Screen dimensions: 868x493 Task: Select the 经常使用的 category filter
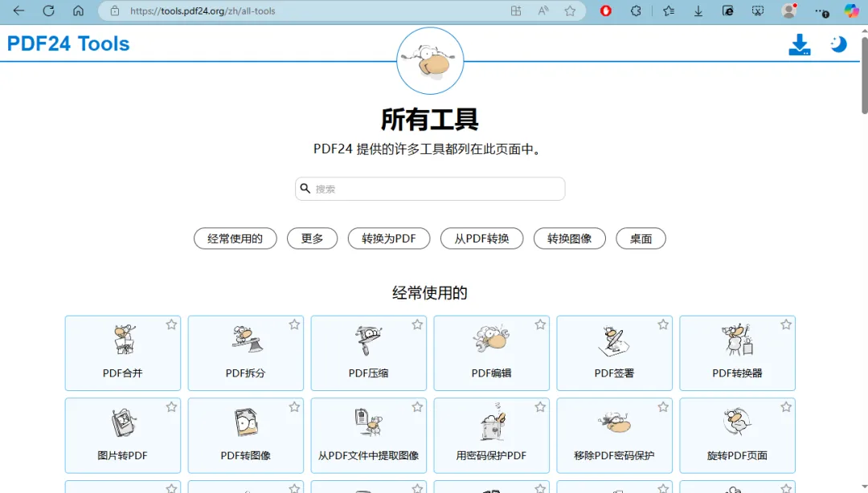pyautogui.click(x=235, y=238)
